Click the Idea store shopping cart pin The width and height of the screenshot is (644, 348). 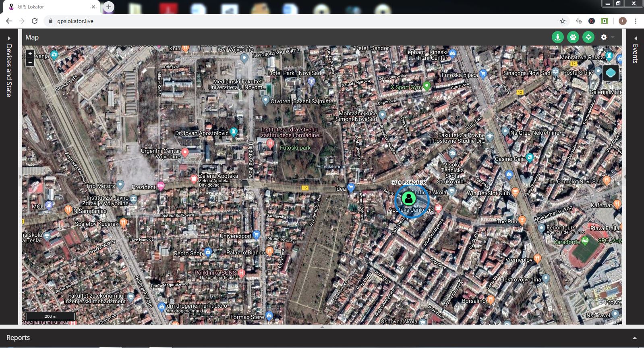click(x=351, y=187)
